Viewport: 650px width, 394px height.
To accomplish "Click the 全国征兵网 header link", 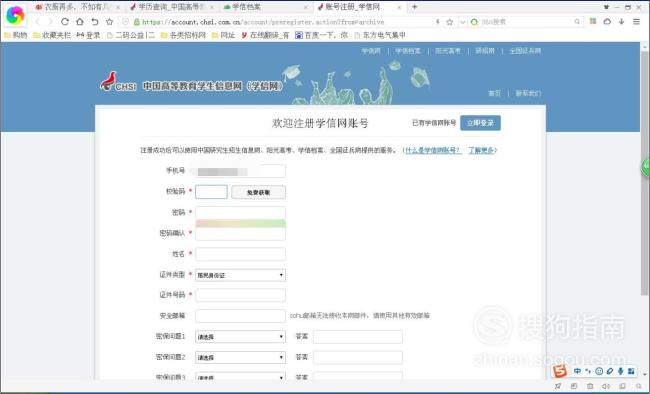I will point(525,51).
